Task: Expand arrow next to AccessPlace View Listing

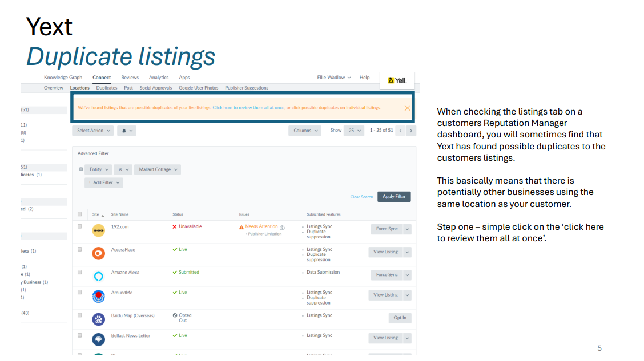Action: [x=408, y=252]
